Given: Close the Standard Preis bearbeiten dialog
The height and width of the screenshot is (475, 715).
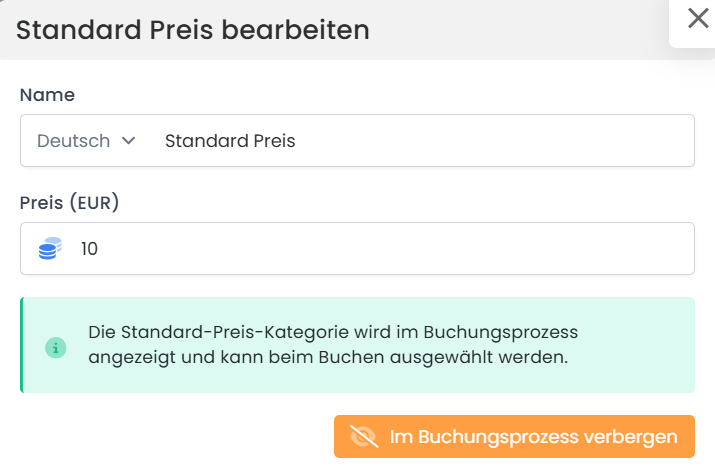Looking at the screenshot, I should (x=697, y=18).
